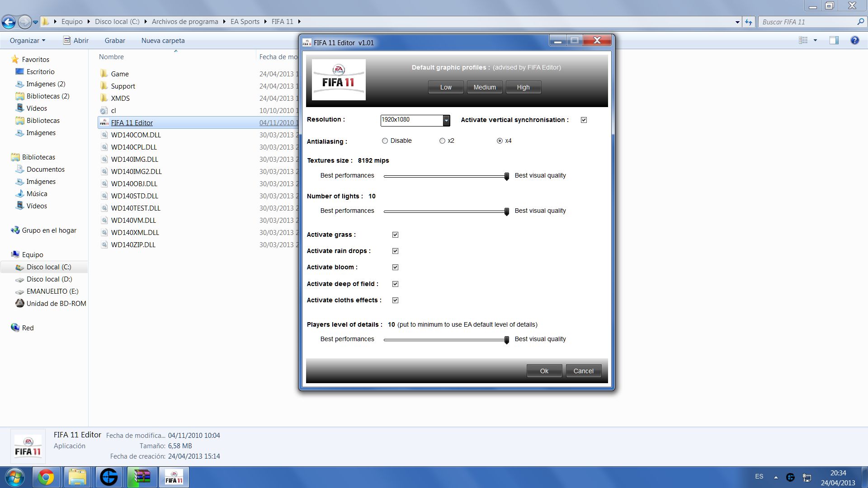This screenshot has height=488, width=868.
Task: Click the Textures size slider handle
Action: point(506,176)
